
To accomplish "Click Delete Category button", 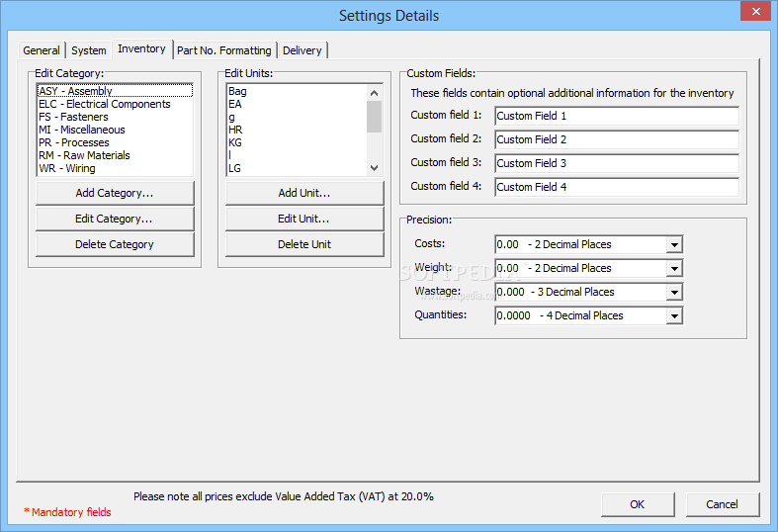I will coord(115,244).
